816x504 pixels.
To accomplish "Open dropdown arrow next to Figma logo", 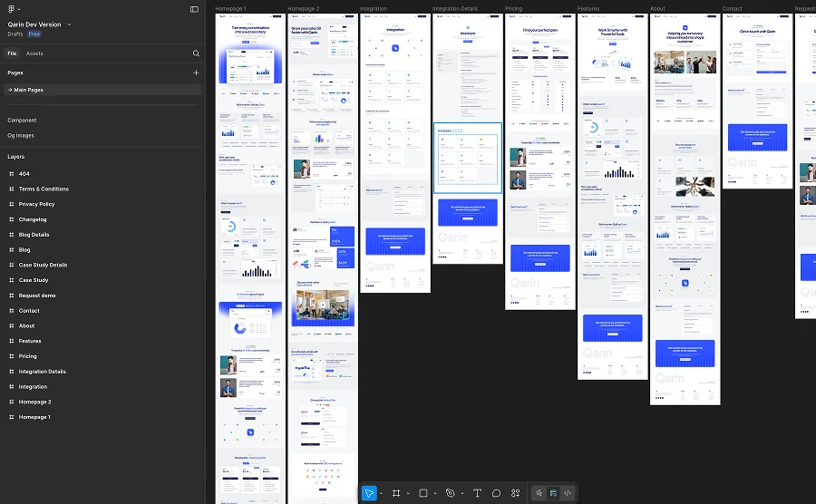I will coord(19,9).
